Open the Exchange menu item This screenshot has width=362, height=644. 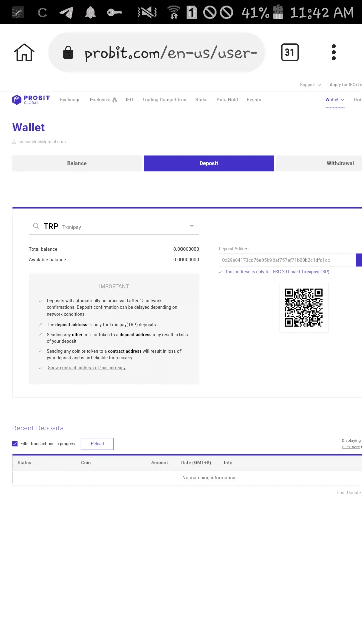tap(70, 100)
